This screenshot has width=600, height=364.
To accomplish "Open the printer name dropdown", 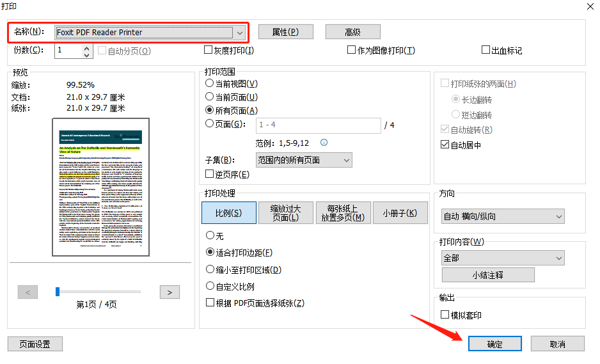I will pyautogui.click(x=240, y=32).
